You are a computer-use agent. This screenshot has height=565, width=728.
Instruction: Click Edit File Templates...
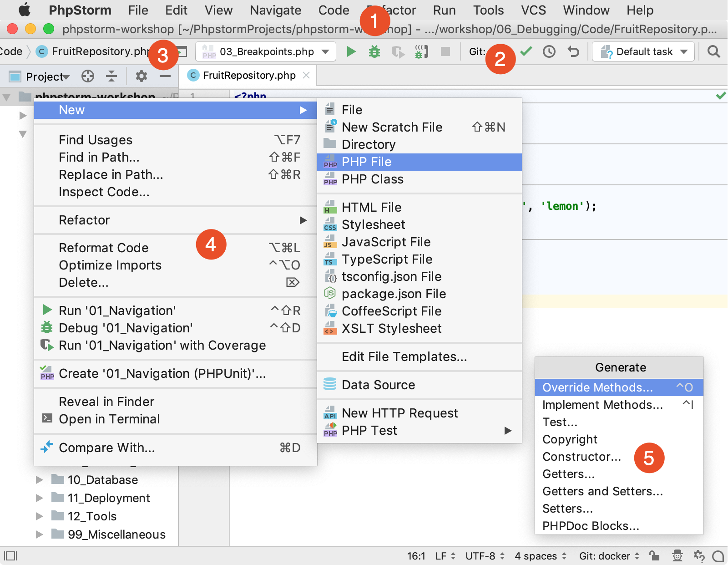(x=420, y=357)
